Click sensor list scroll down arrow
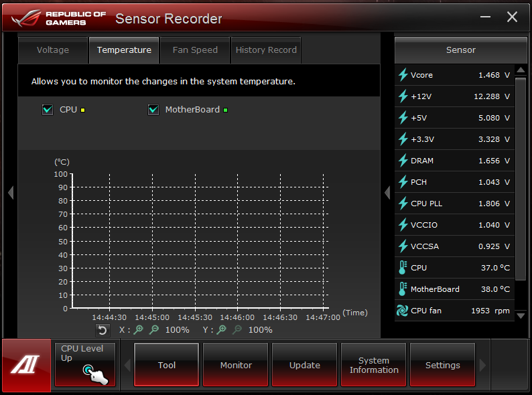 [521, 315]
